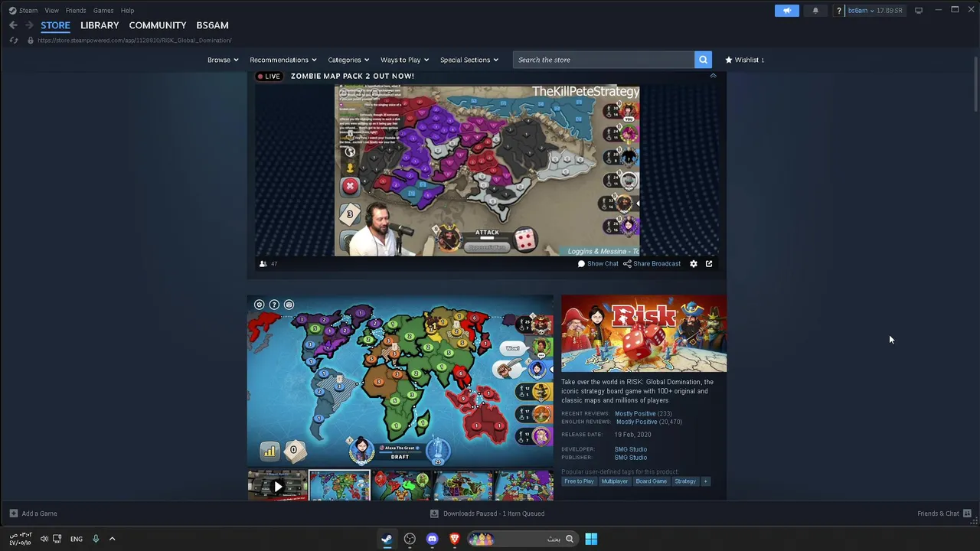
Task: Click the page scrollbar
Action: click(x=975, y=84)
